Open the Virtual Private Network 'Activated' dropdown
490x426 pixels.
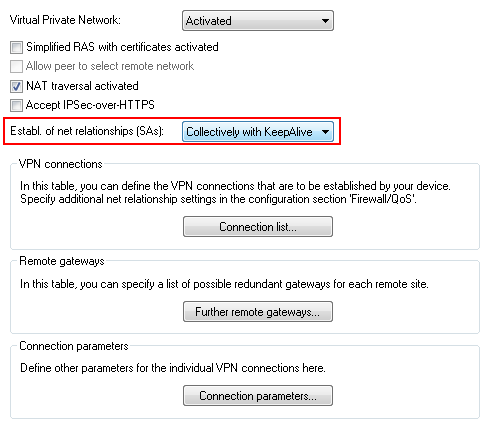[x=258, y=21]
